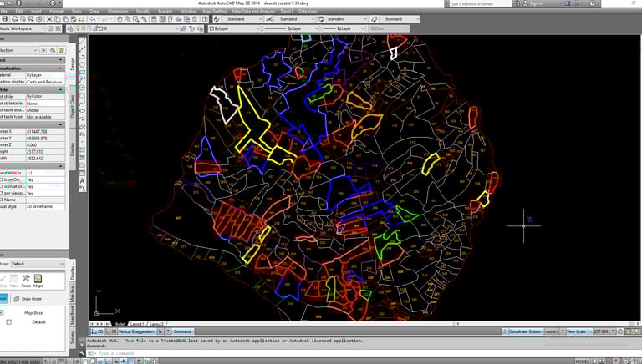Viewport: 642px width, 364px height.
Task: Open the Tools icon in Task Pane
Action: click(x=26, y=280)
